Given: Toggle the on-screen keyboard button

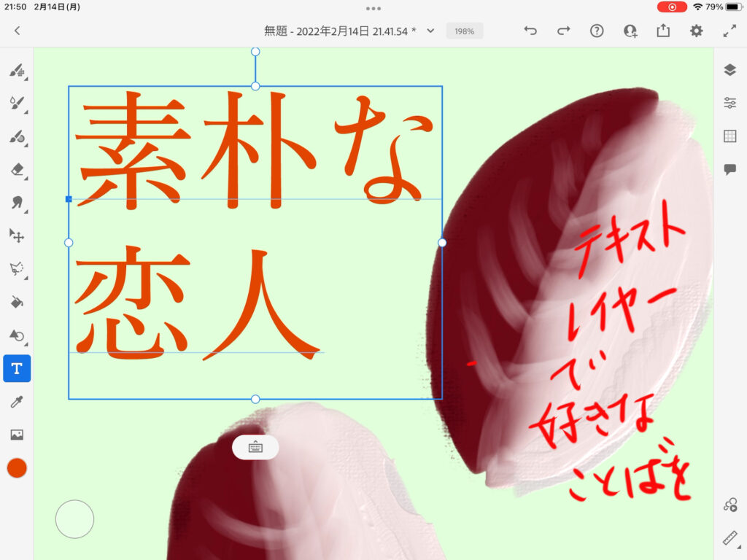Looking at the screenshot, I should (255, 447).
